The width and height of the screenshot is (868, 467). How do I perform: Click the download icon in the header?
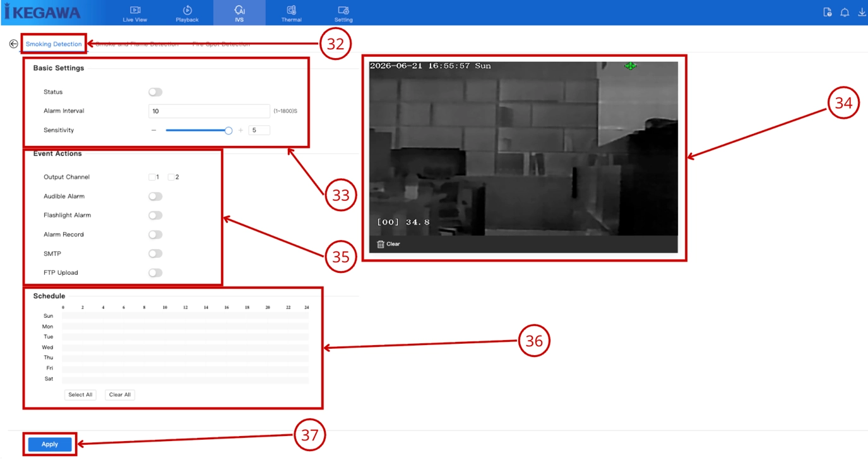[x=862, y=13]
